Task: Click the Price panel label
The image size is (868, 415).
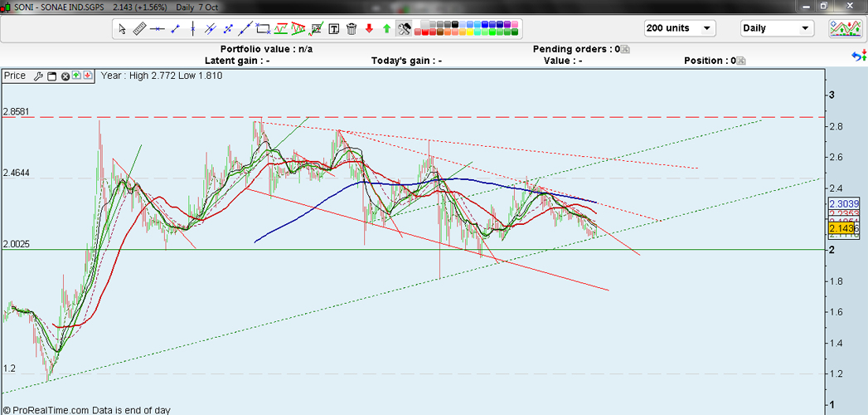Action: click(15, 76)
